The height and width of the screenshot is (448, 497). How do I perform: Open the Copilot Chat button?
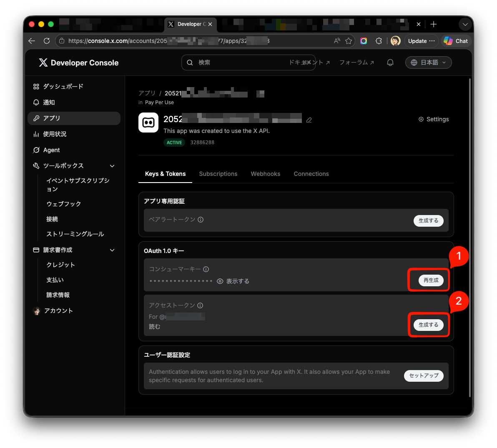(x=456, y=41)
